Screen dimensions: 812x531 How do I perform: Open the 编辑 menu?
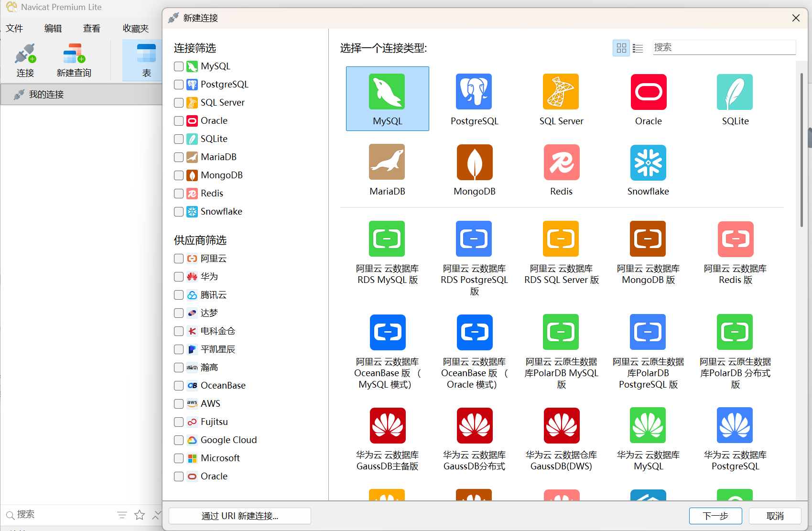click(x=53, y=28)
